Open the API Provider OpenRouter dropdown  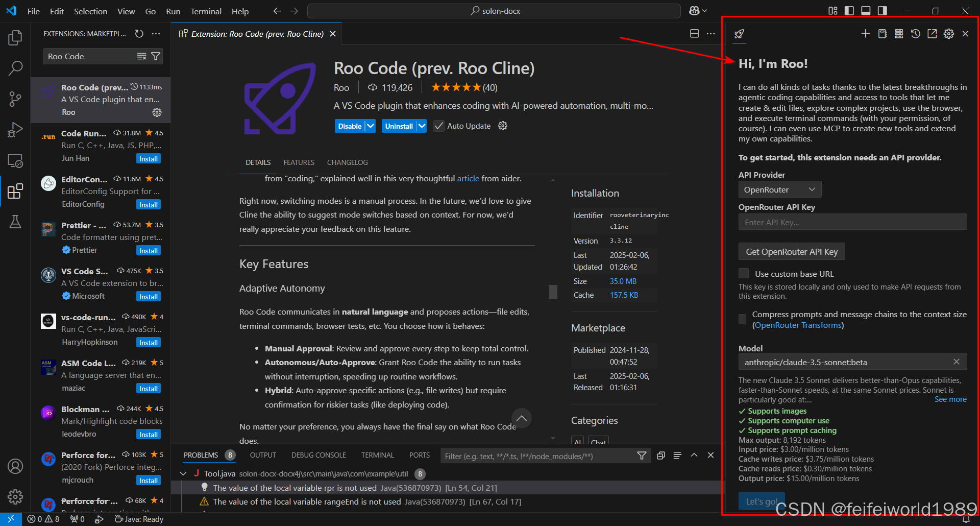tap(780, 189)
